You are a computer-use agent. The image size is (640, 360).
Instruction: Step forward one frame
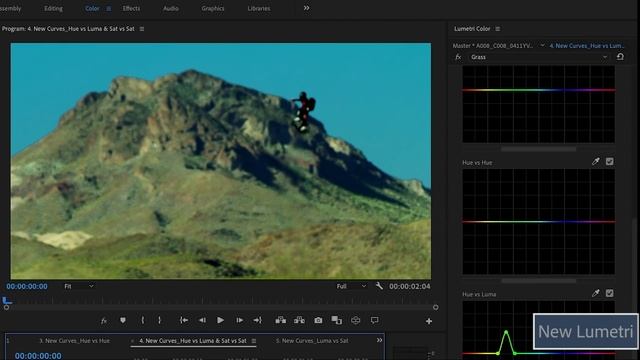point(240,320)
